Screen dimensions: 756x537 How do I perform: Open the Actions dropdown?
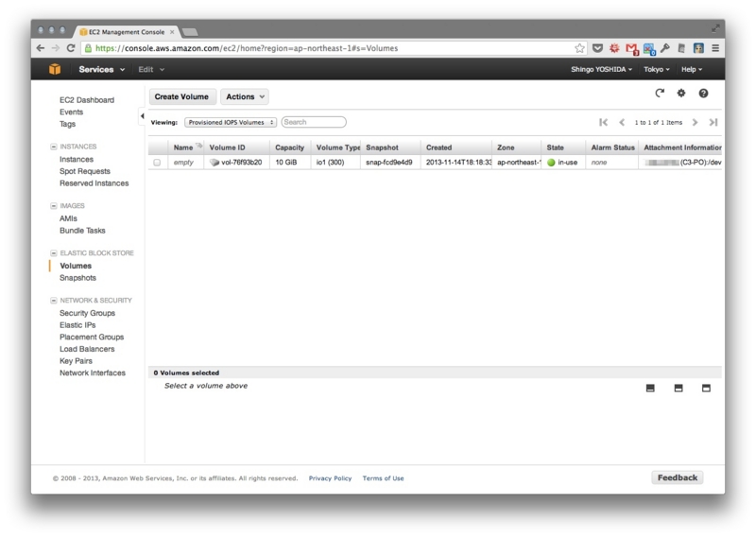tap(245, 96)
